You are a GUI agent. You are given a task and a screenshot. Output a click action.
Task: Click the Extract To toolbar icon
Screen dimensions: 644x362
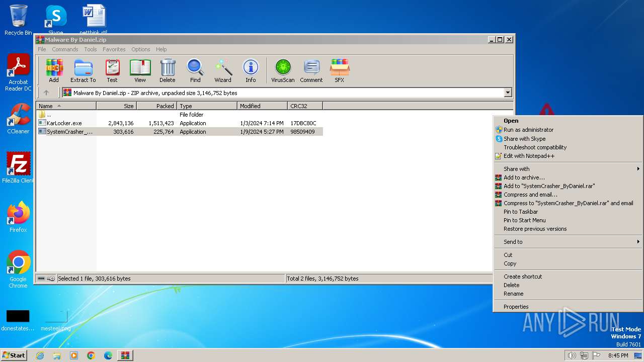[x=83, y=71]
